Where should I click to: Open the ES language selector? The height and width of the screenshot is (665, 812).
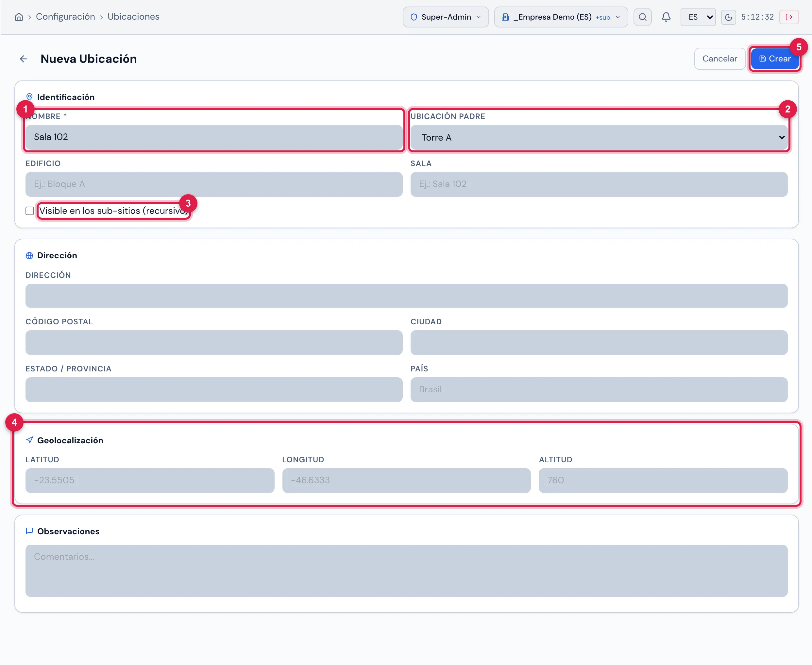click(698, 17)
